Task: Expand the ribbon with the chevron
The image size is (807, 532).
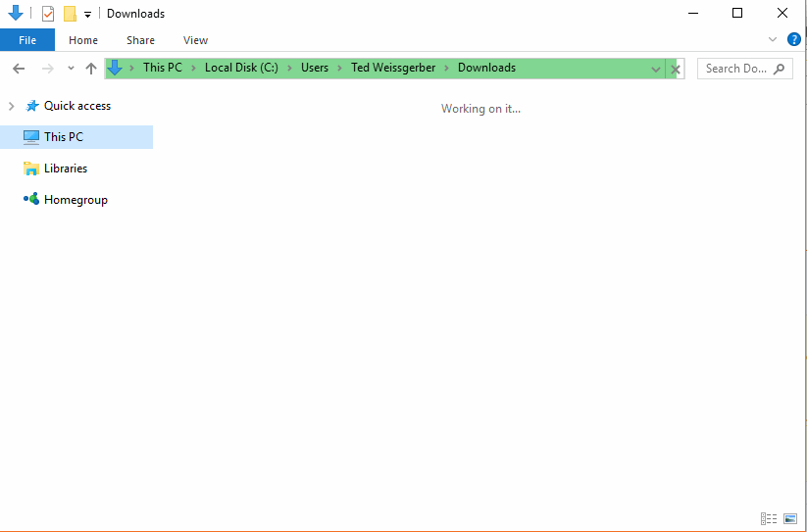Action: click(x=772, y=39)
